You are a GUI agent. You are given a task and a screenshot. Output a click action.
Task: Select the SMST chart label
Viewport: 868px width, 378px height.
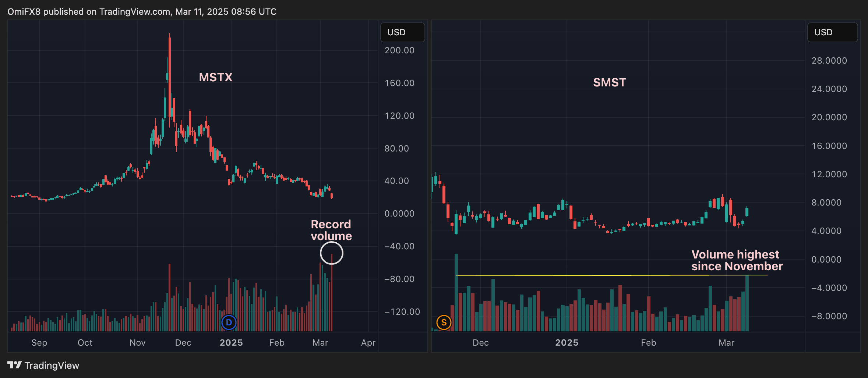click(610, 82)
